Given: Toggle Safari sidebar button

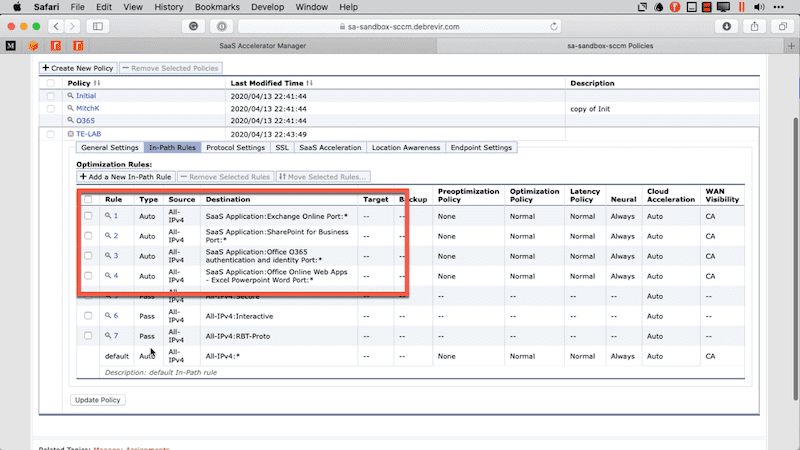Looking at the screenshot, I should tap(97, 27).
